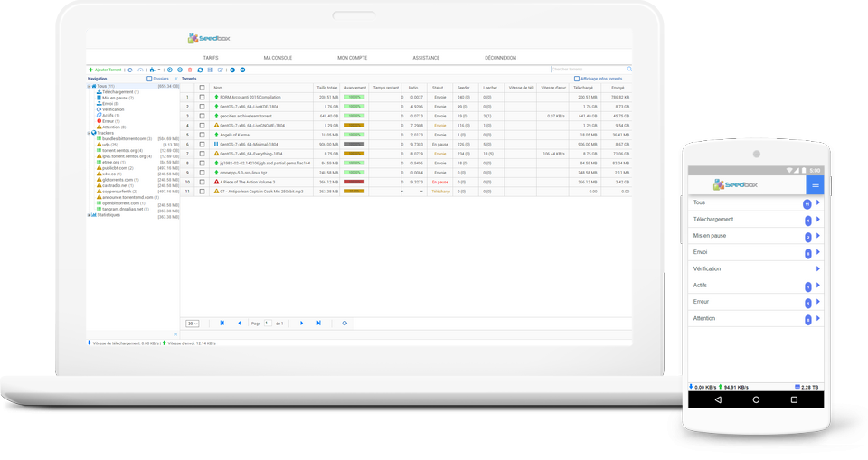Viewport: 868px width, 460px height.
Task: Select bundles.bittorrent.com tracker
Action: (x=127, y=139)
